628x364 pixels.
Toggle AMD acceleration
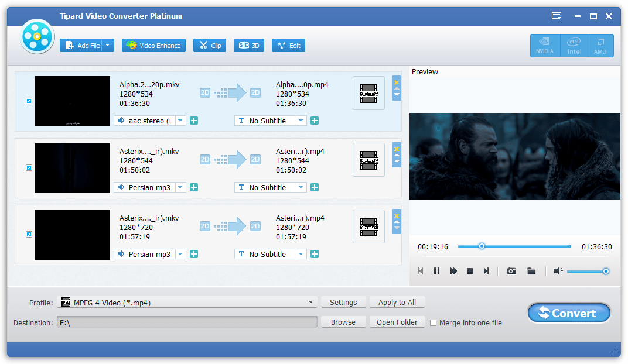point(600,46)
